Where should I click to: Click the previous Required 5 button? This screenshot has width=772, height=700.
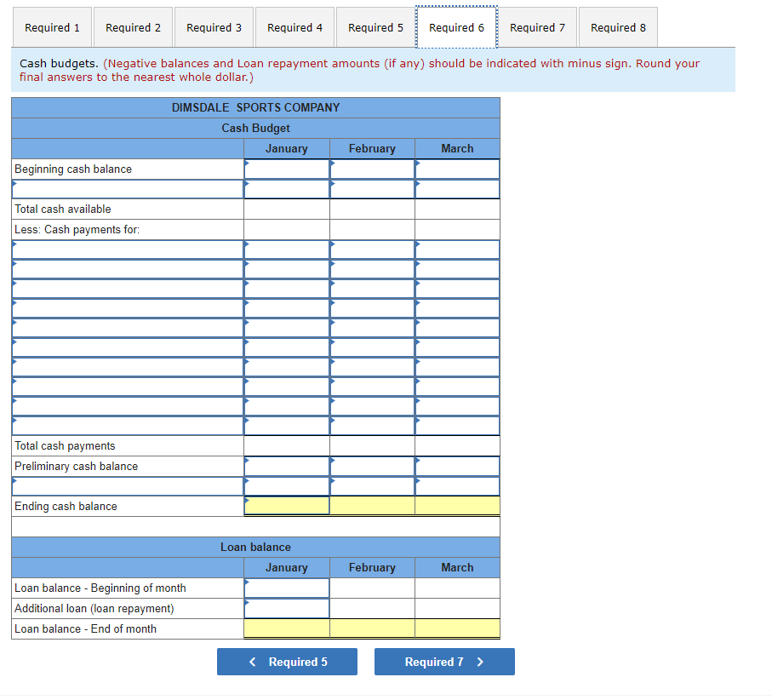pyautogui.click(x=287, y=662)
